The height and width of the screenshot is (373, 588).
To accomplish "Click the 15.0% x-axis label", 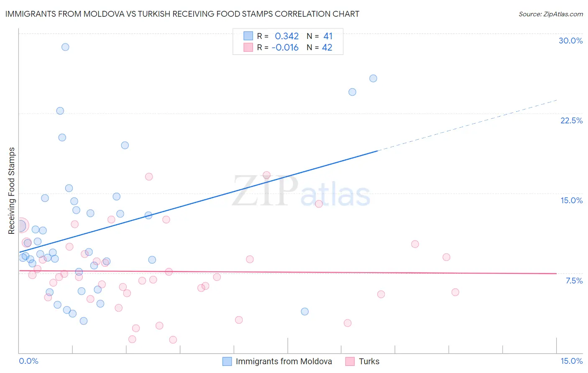I will [571, 361].
